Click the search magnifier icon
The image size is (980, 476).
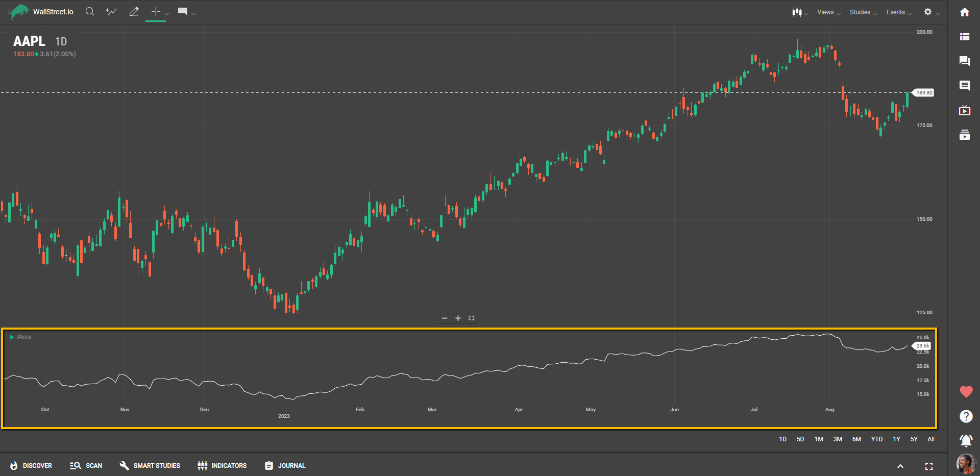pos(90,12)
